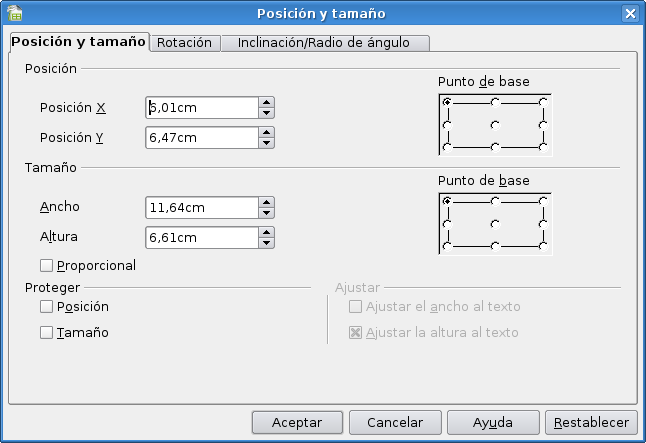Increase Ancho with the up arrow
This screenshot has width=646, height=443.
pyautogui.click(x=266, y=201)
